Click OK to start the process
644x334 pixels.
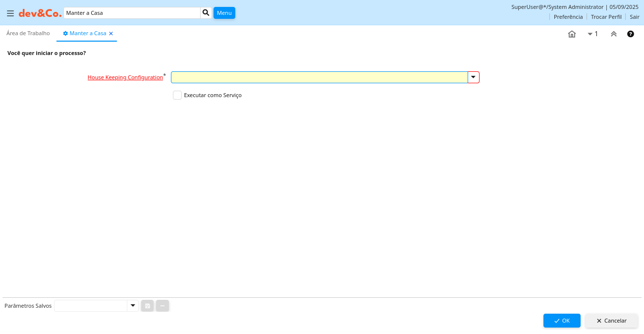click(561, 321)
